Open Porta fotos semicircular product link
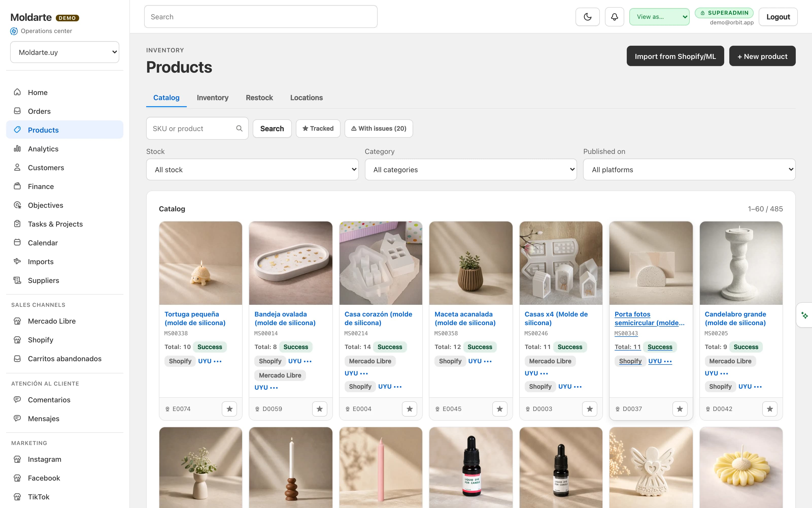This screenshot has height=508, width=812. coord(649,319)
